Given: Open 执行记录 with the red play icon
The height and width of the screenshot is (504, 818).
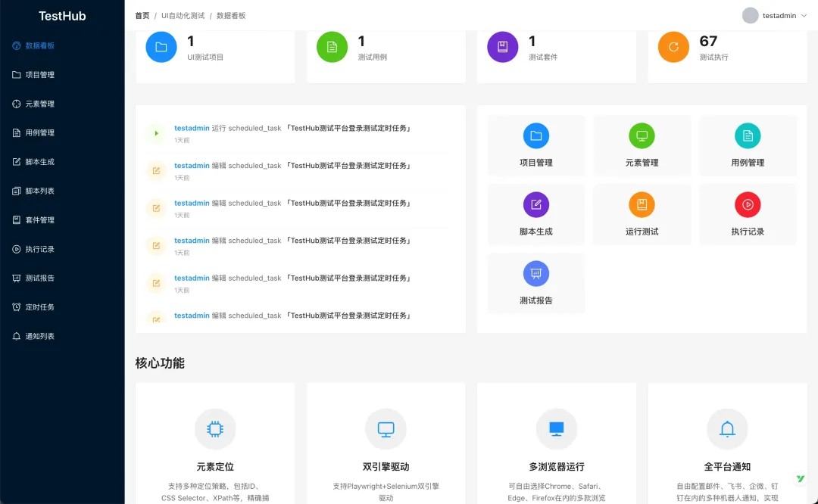Looking at the screenshot, I should [x=748, y=204].
